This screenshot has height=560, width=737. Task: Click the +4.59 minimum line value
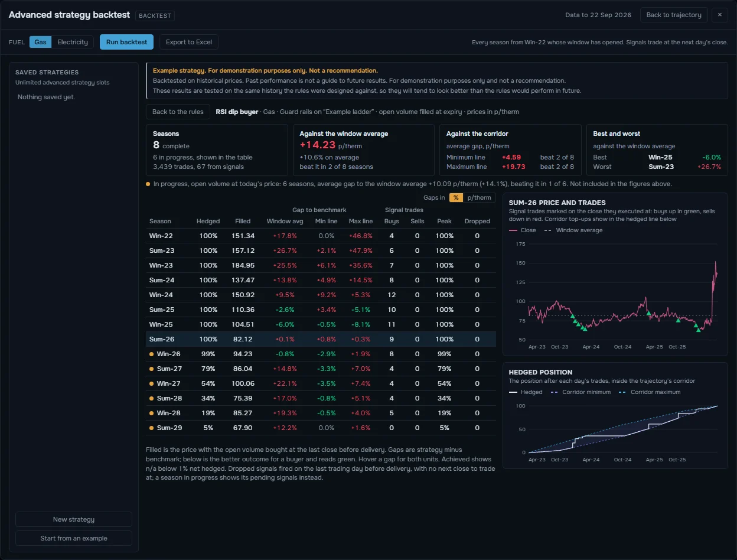point(511,158)
